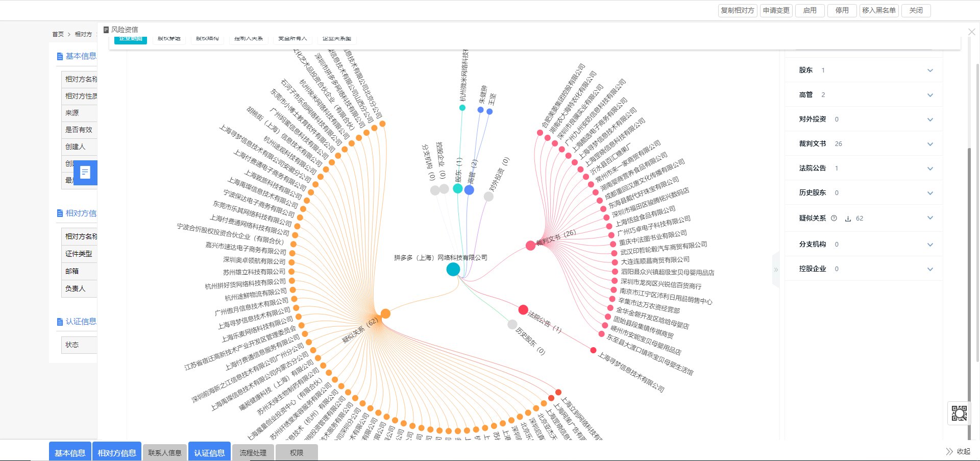
Task: Go to 首页 in breadcrumb
Action: point(58,34)
